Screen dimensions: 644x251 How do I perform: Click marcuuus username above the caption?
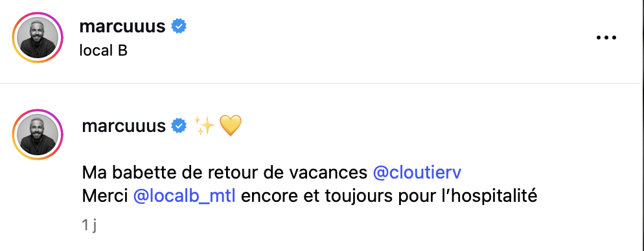(124, 125)
